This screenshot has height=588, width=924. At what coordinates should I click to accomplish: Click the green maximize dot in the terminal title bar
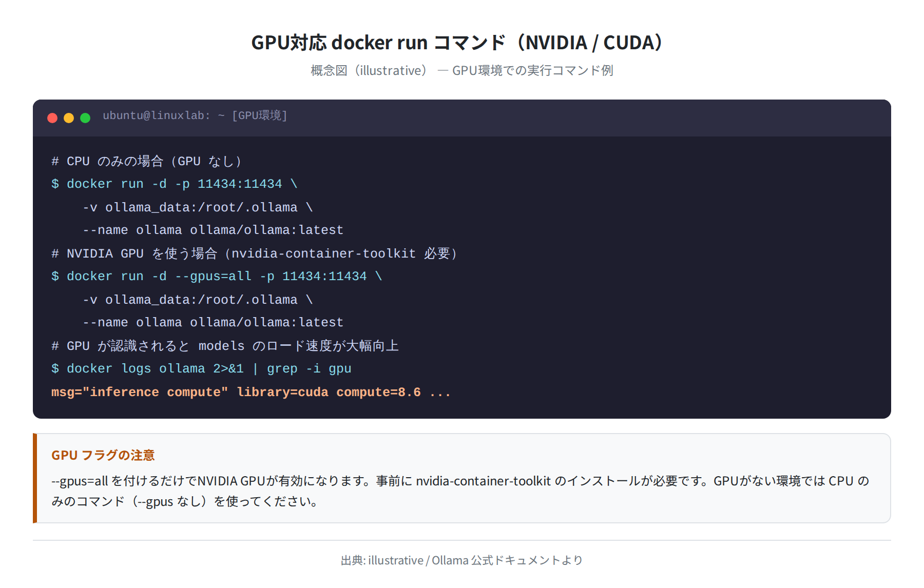(x=85, y=118)
